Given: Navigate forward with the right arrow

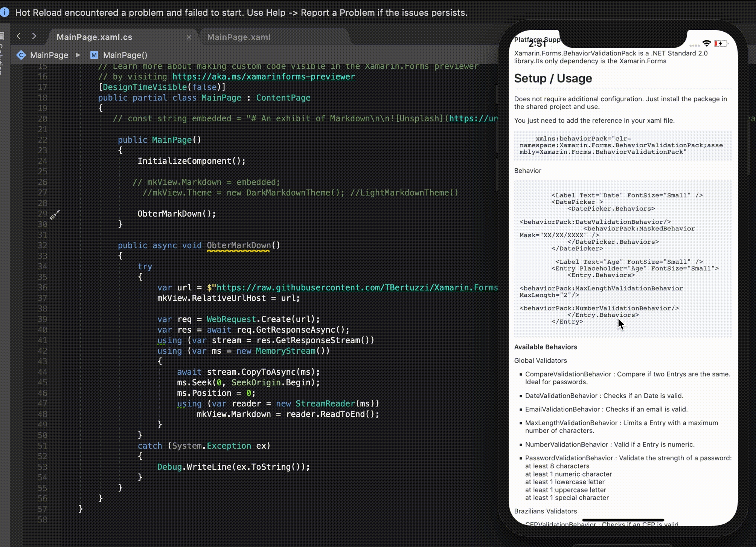Looking at the screenshot, I should tap(34, 36).
